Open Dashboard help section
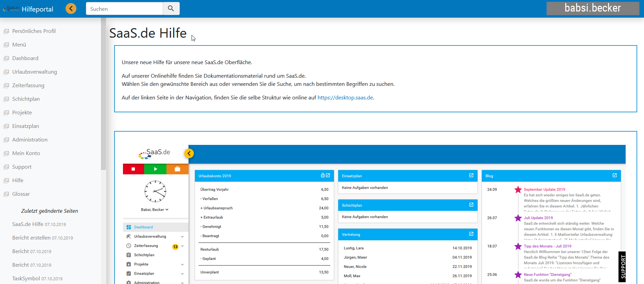The width and height of the screenshot is (644, 284). pyautogui.click(x=25, y=58)
